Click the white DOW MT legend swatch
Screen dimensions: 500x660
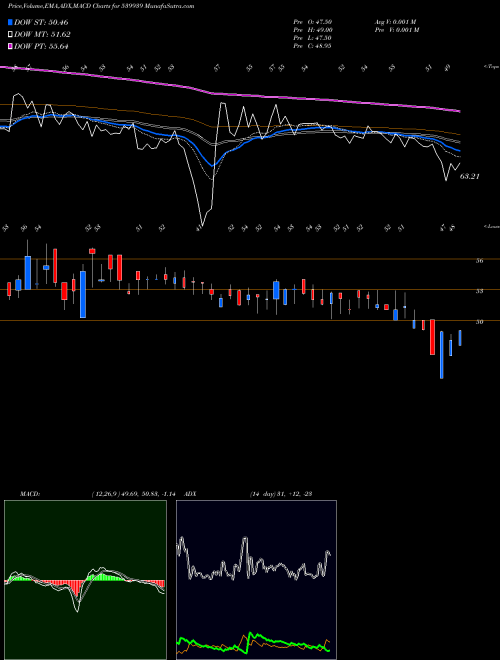pyautogui.click(x=10, y=35)
